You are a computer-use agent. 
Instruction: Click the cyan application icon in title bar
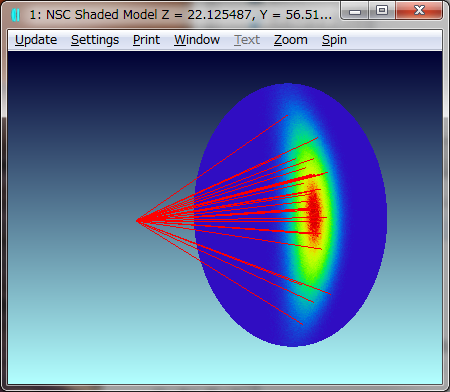tap(16, 15)
